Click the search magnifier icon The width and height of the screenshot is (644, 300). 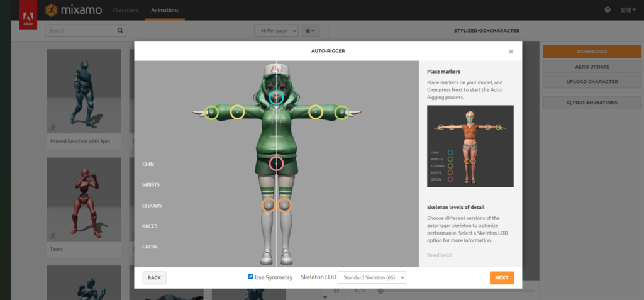[x=120, y=30]
